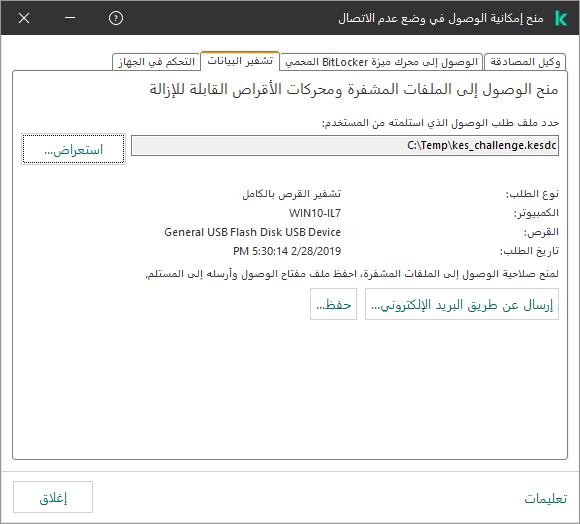Viewport: 580px width, 524px height.
Task: Open the help question mark icon
Action: click(x=116, y=18)
